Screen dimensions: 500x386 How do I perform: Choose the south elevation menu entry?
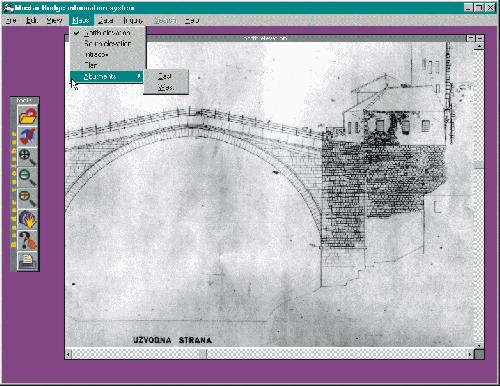pos(108,43)
